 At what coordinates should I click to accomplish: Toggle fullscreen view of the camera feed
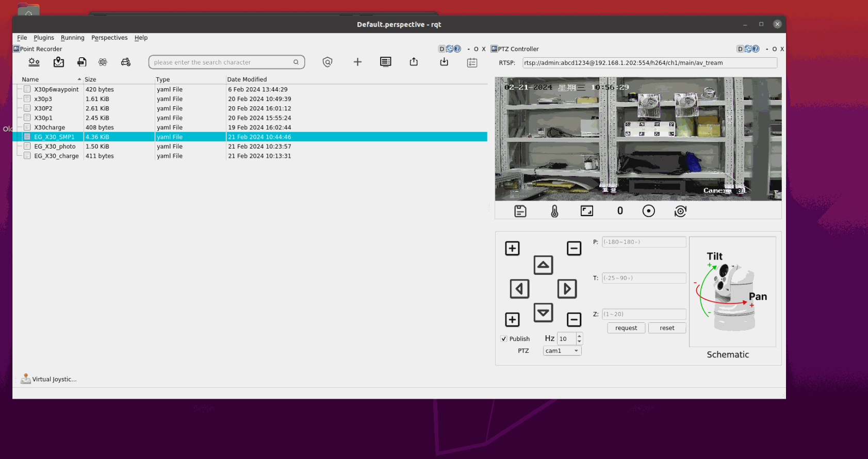point(587,211)
